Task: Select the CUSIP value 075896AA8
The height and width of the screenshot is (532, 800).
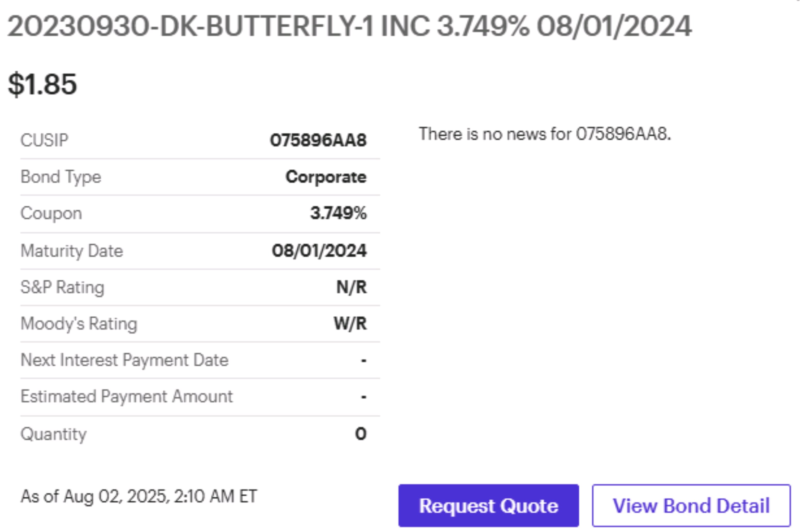Action: (318, 140)
